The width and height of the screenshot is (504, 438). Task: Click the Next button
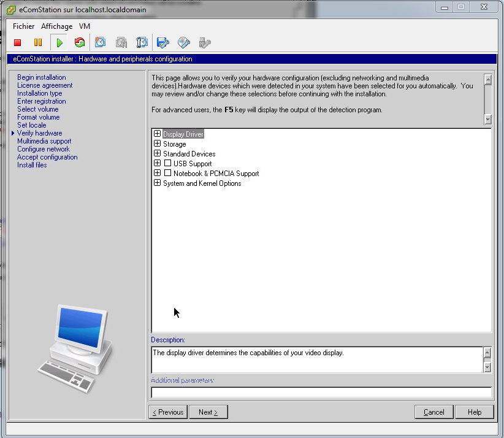pyautogui.click(x=208, y=412)
